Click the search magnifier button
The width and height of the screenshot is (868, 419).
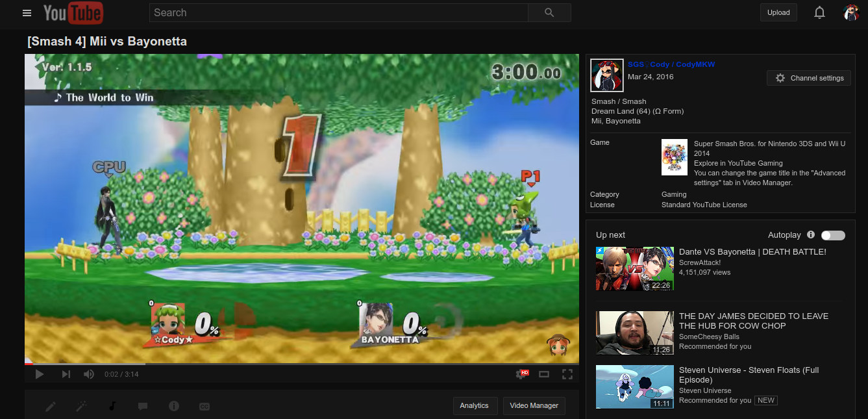pos(549,12)
